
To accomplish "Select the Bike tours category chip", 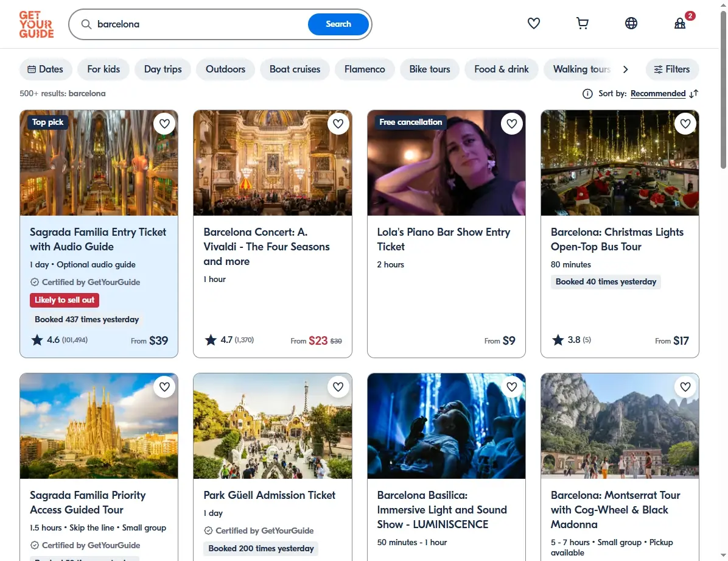I will pyautogui.click(x=430, y=69).
